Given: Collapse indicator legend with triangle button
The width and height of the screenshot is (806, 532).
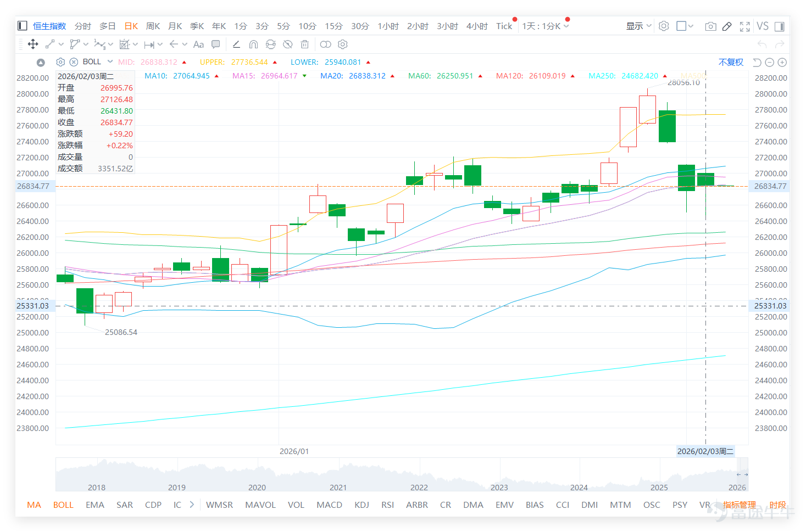Looking at the screenshot, I should click(41, 63).
